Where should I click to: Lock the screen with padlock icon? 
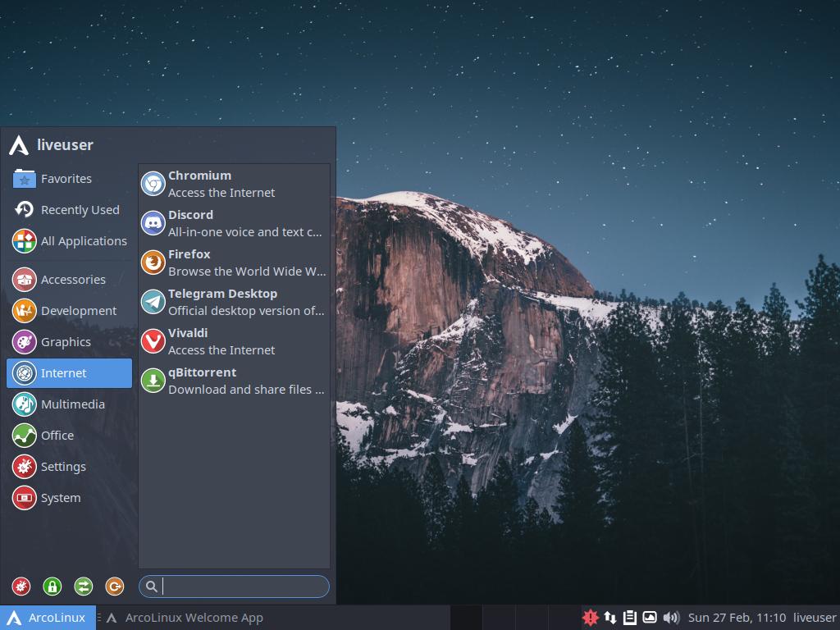(52, 587)
